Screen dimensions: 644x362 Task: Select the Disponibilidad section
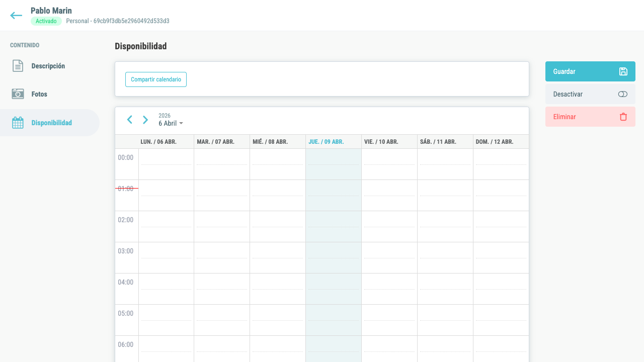point(50,123)
